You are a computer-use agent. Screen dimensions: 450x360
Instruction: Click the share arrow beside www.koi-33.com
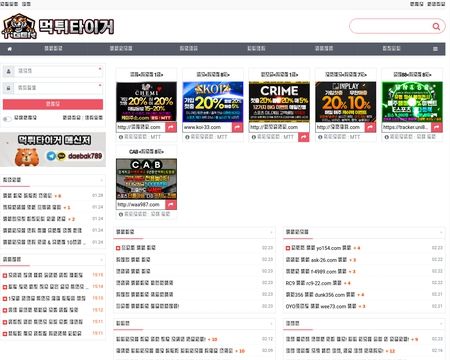click(x=237, y=127)
